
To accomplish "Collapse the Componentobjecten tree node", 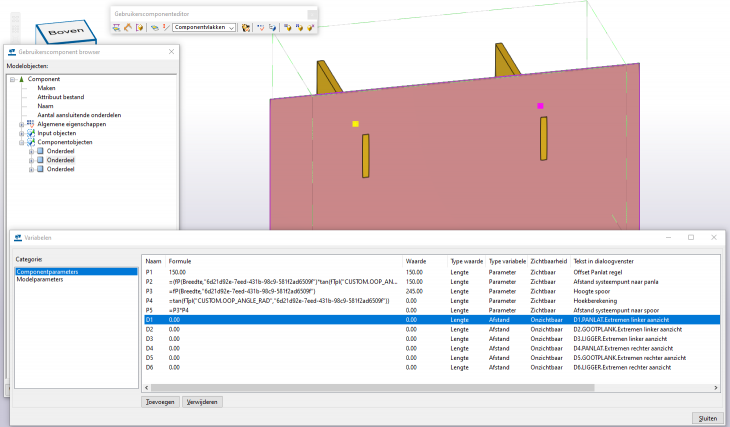I will point(21,142).
